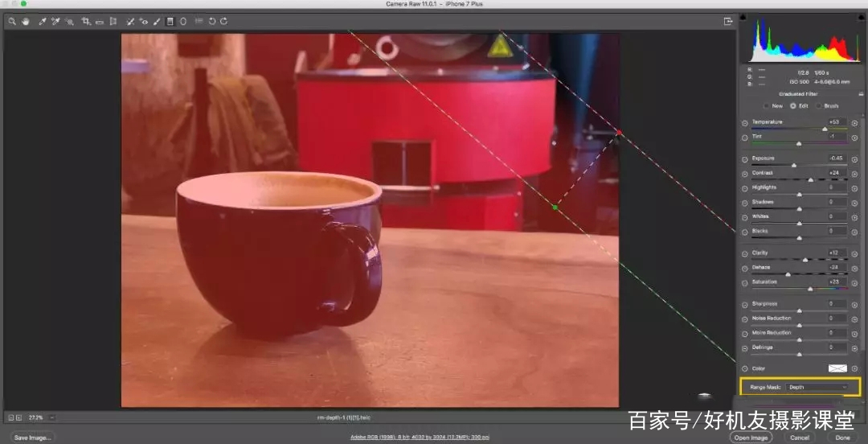Screen dimensions: 868x444
Task: Open workflow options link Adobe RGB
Action: coord(420,438)
